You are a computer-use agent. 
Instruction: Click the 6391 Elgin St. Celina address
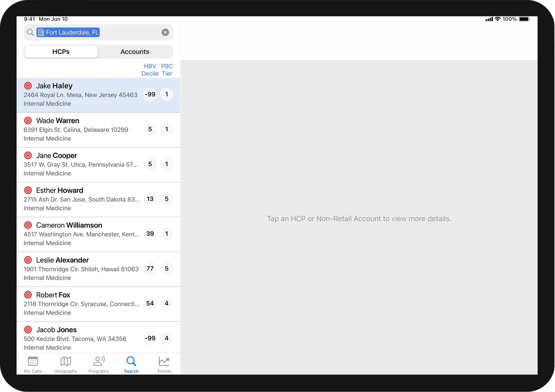point(76,130)
